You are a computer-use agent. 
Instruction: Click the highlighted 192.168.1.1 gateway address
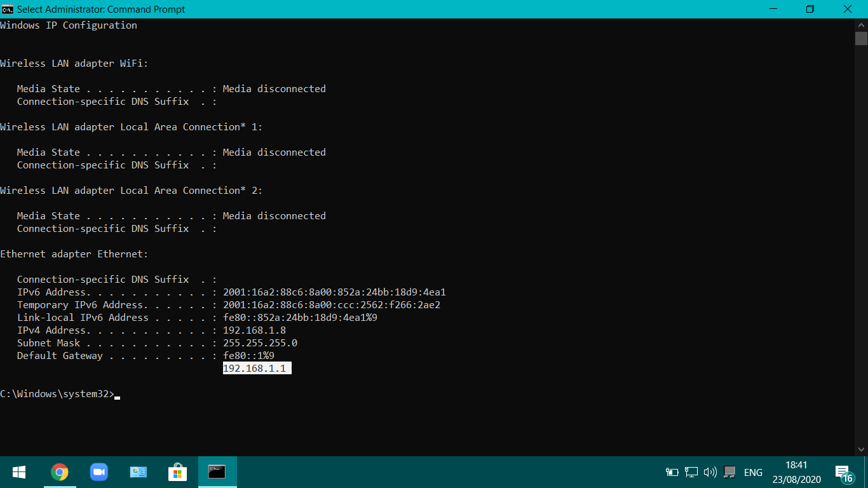click(257, 369)
